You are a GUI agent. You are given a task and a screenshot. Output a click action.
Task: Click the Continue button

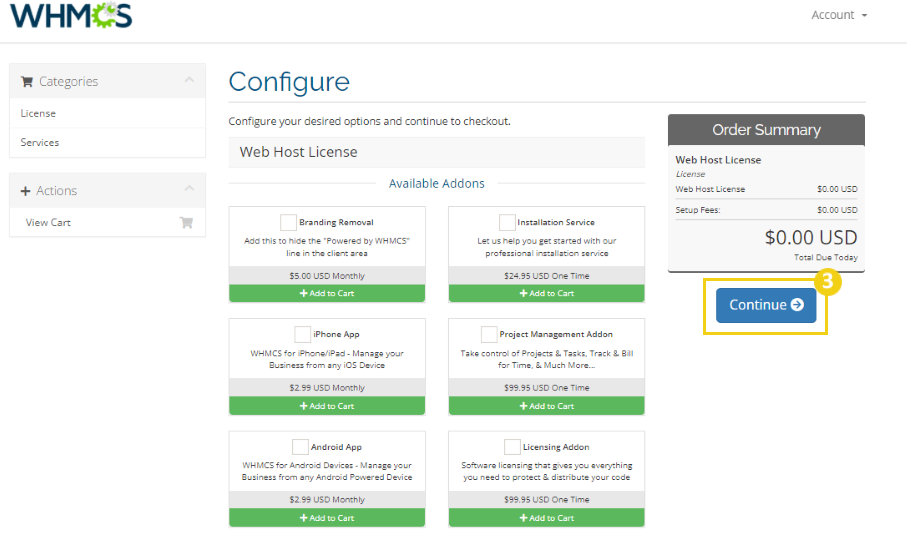tap(766, 305)
